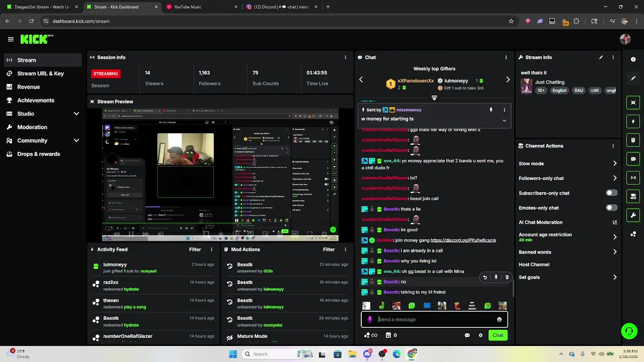Screen dimensions: 644x362
Task: Open the Channel Actions three-dot menu
Action: tap(613, 146)
